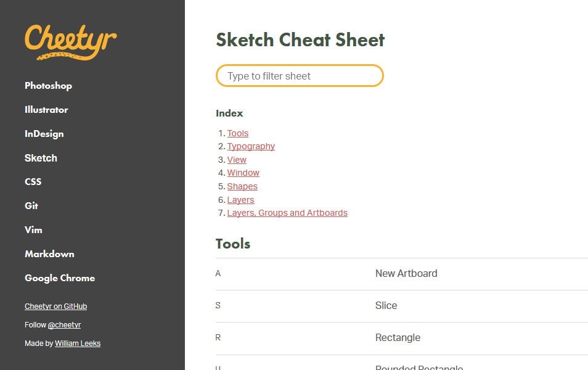Jump to the Shapes section
Screen dimensions: 588x370
(x=242, y=186)
